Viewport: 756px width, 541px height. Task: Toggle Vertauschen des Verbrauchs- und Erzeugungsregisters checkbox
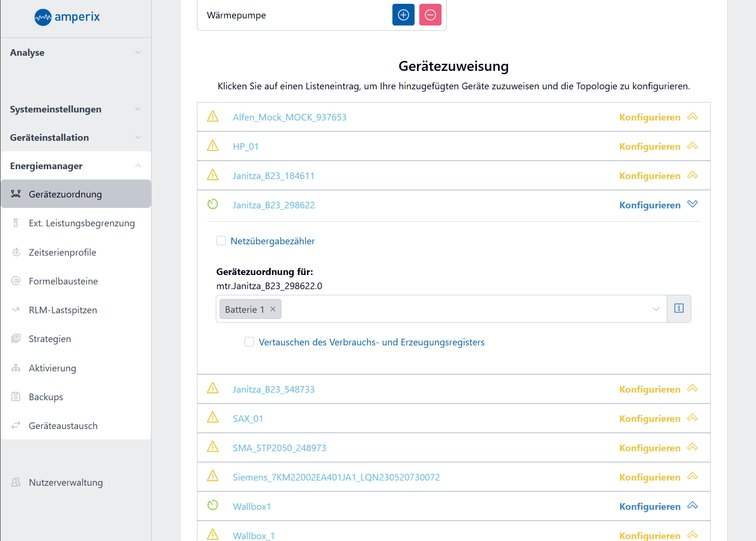coord(249,342)
